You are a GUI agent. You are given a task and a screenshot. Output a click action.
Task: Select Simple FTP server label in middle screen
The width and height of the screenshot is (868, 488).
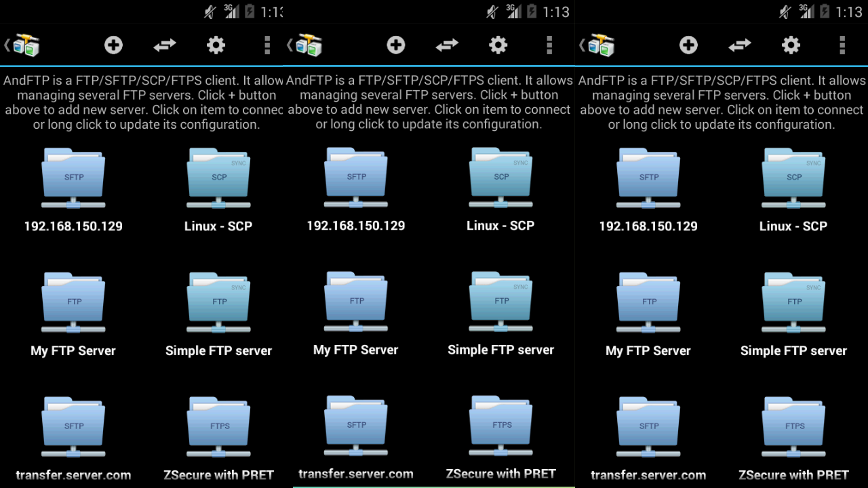click(500, 350)
